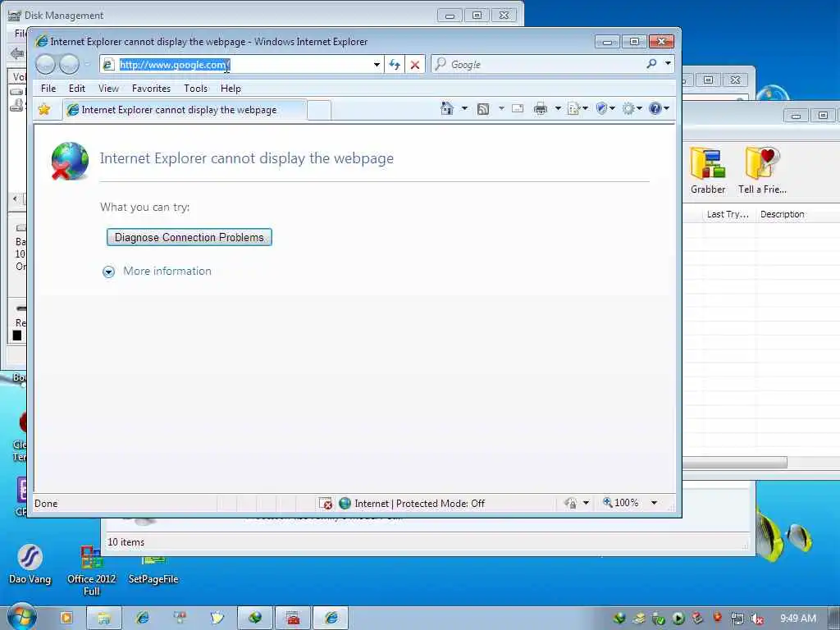Open Windows Explorer folder from the taskbar
Screen dimensions: 840x630
(104, 618)
